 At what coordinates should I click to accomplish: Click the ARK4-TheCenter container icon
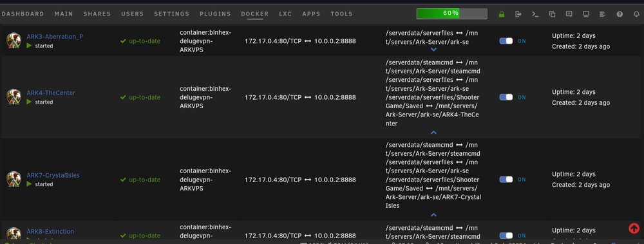tap(14, 97)
